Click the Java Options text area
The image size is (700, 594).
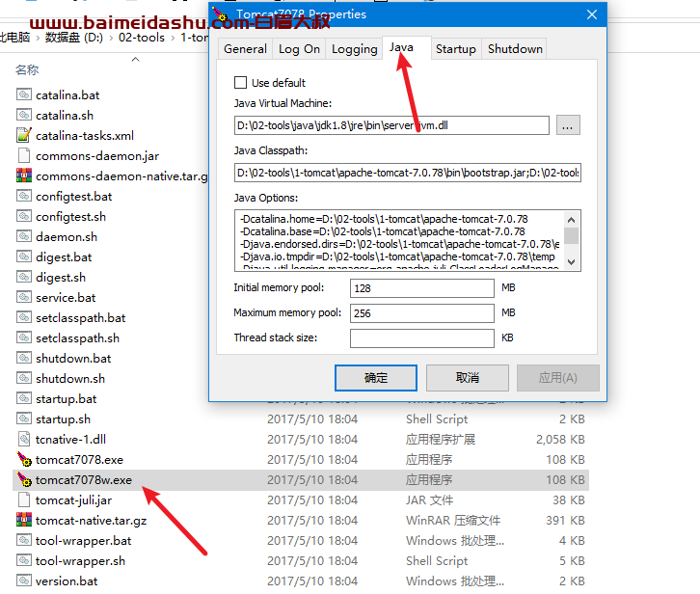pos(399,240)
